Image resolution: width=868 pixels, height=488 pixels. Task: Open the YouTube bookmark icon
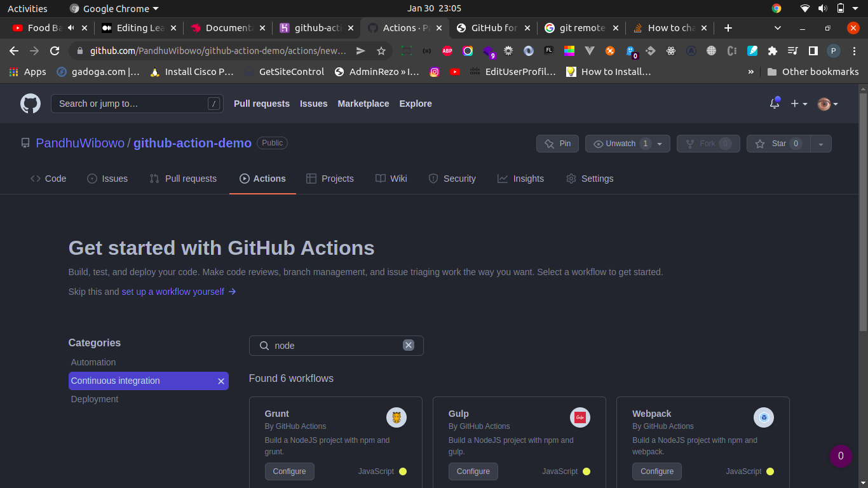[455, 72]
